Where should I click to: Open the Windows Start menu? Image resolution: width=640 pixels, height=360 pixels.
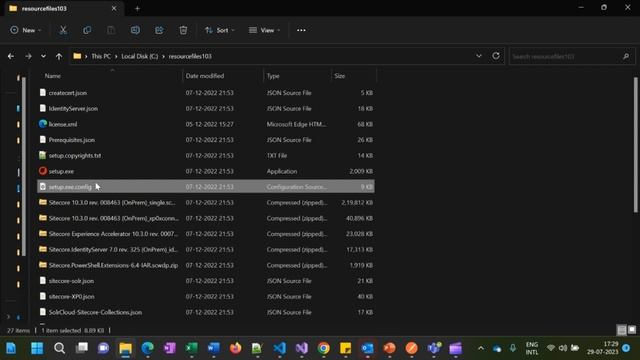pyautogui.click(x=37, y=348)
